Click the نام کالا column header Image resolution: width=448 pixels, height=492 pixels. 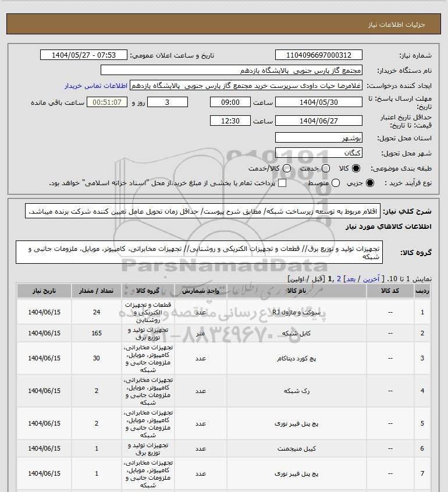tap(297, 291)
